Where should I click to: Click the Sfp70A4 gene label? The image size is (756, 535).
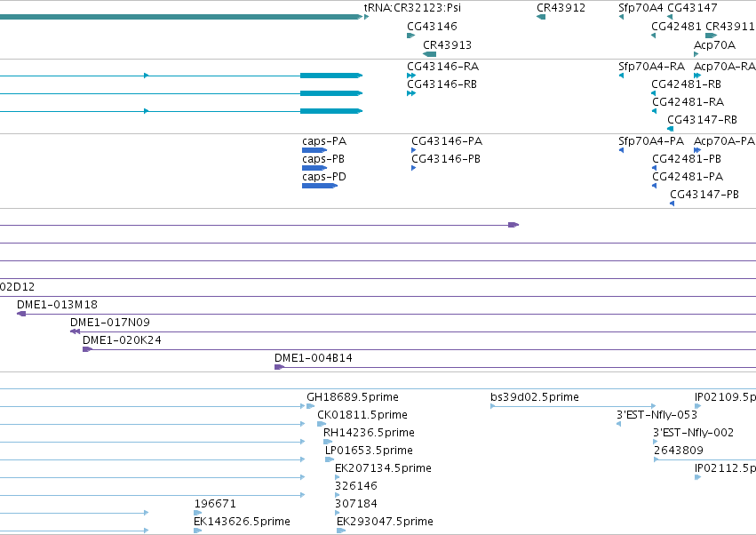641,8
